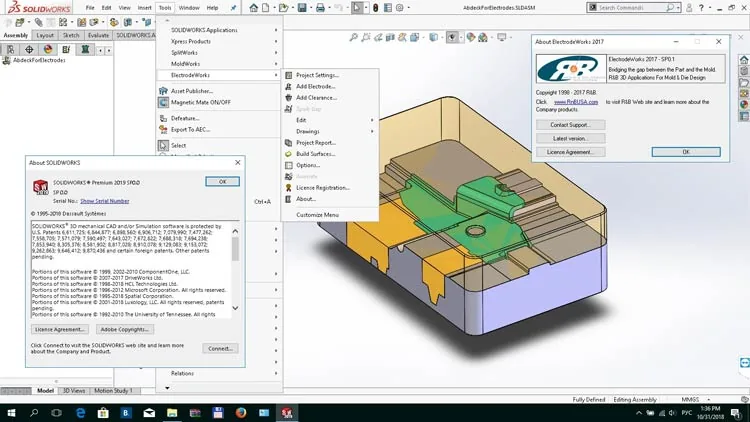Choose Project Settings from the ElectrodeWorks menu
Viewport: 750px width, 422px height.
(x=317, y=75)
